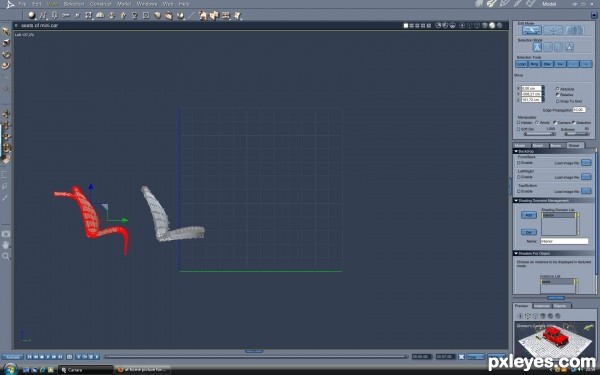
Task: Click the triangle beside seats of mini car title
Action: 16,26
